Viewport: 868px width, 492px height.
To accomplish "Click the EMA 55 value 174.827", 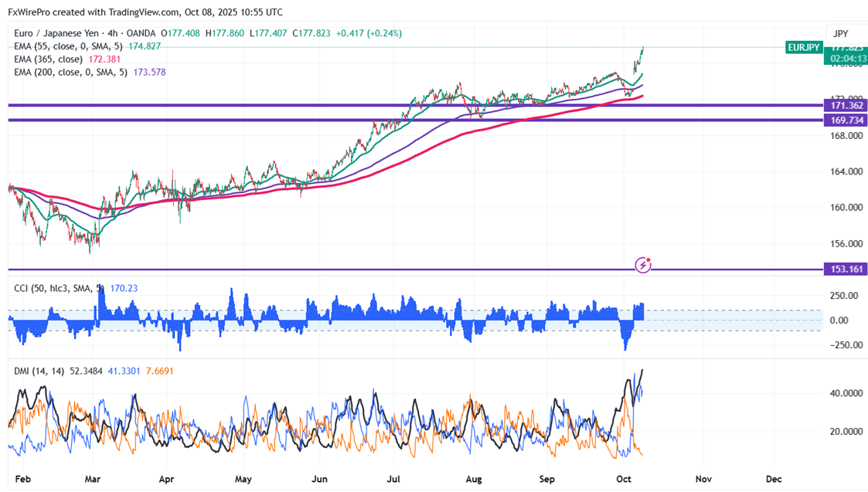I will click(x=145, y=46).
